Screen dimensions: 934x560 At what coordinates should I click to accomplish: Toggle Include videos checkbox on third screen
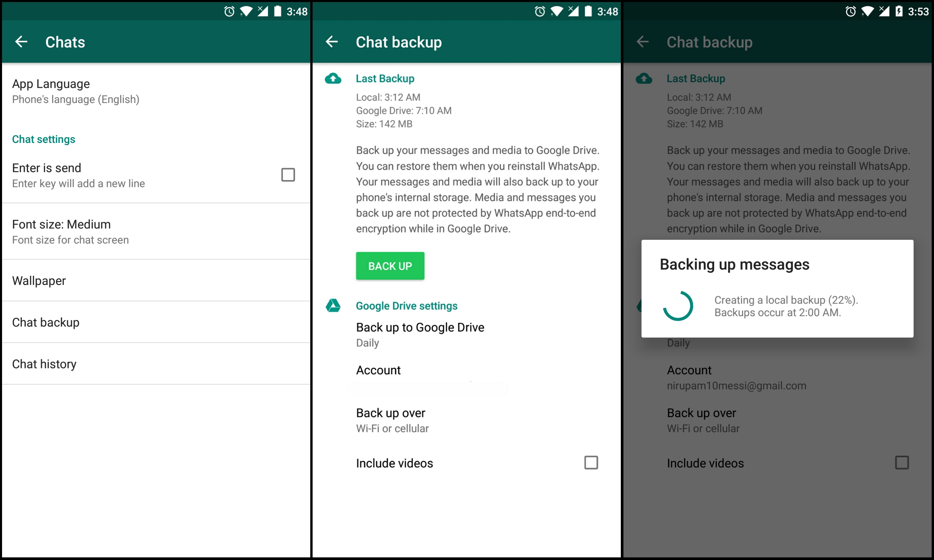pos(902,463)
